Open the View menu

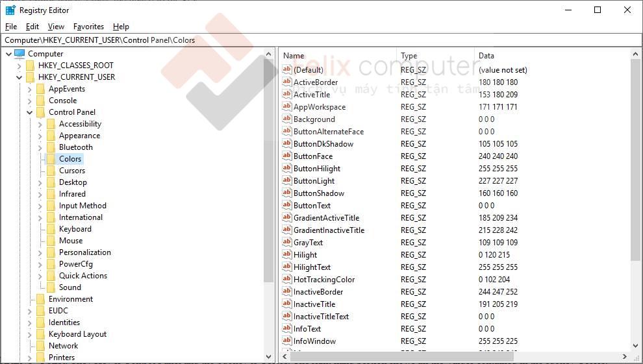point(56,27)
